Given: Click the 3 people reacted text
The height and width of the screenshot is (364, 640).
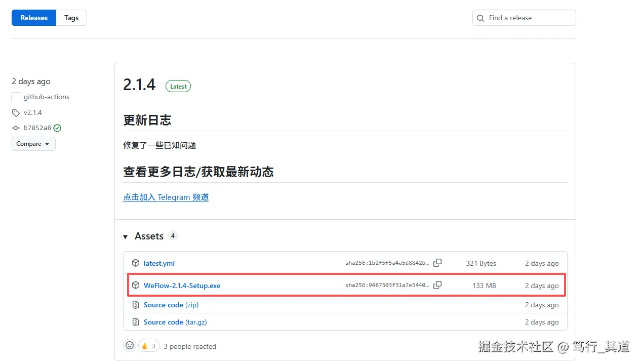Looking at the screenshot, I should [190, 346].
